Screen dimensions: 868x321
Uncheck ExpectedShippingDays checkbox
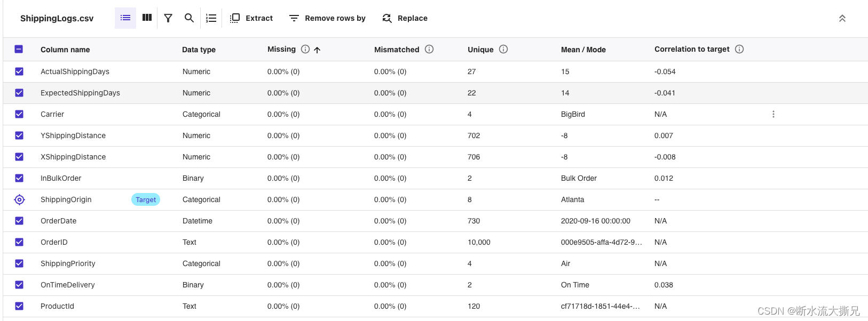[19, 93]
